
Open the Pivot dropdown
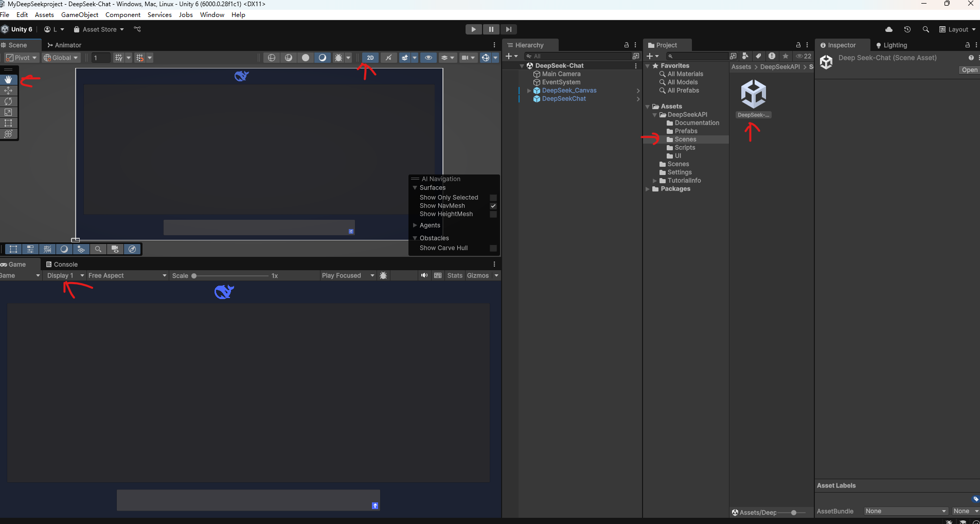pyautogui.click(x=21, y=58)
